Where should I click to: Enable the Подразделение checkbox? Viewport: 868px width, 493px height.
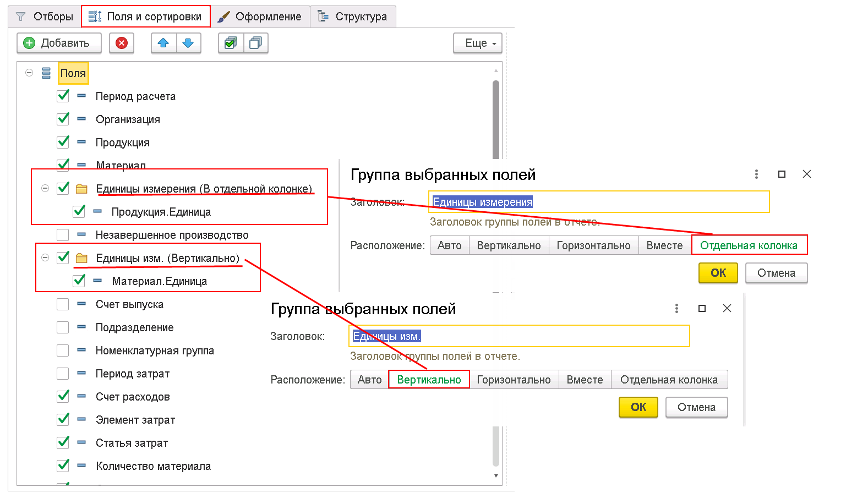[63, 327]
